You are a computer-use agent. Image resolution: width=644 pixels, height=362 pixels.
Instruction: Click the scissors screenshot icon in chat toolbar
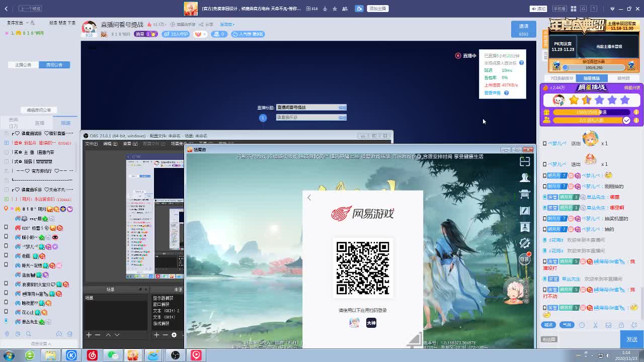(x=595, y=325)
